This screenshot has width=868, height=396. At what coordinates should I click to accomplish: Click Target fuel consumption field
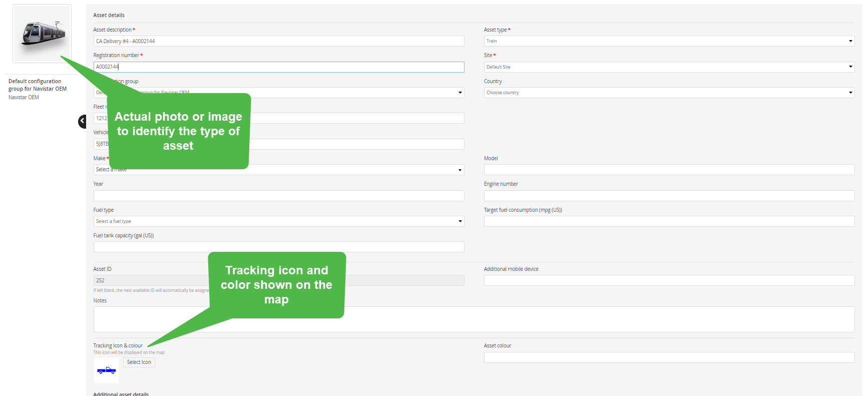click(x=669, y=221)
